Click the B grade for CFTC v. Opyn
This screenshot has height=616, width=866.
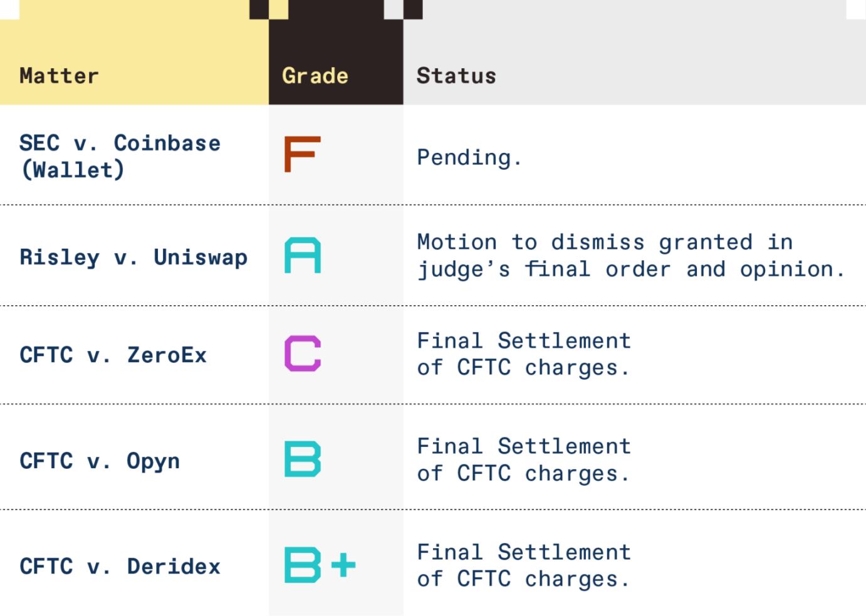click(x=303, y=459)
